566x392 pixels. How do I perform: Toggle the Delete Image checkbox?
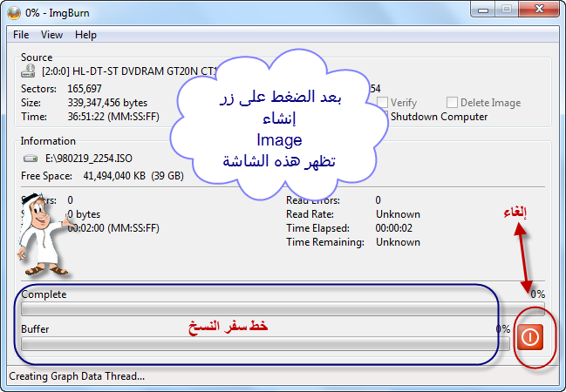[452, 103]
